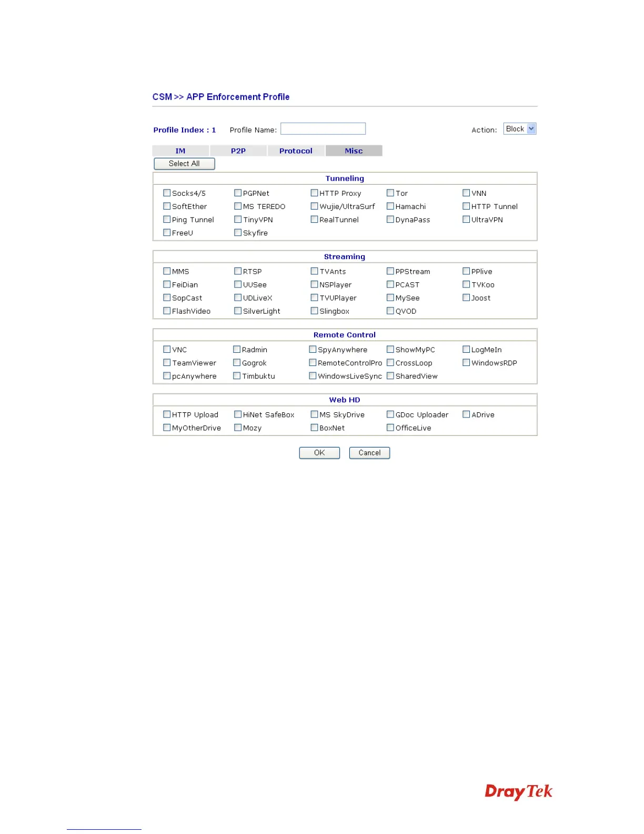Tick the Hamachi checkbox
644x834 pixels.
click(390, 206)
